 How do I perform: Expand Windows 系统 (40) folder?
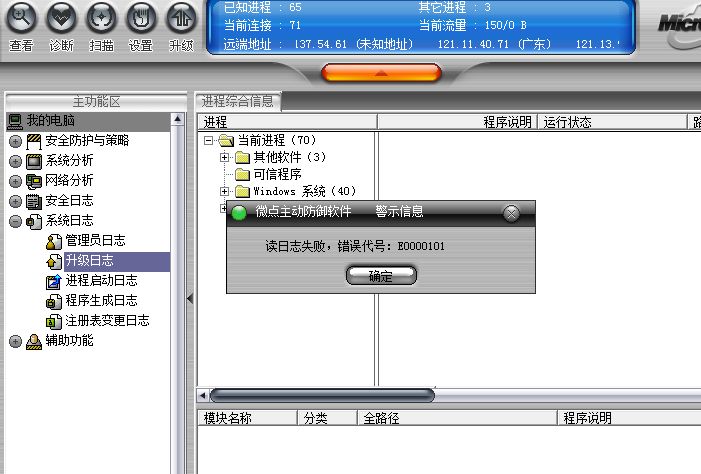[225, 191]
